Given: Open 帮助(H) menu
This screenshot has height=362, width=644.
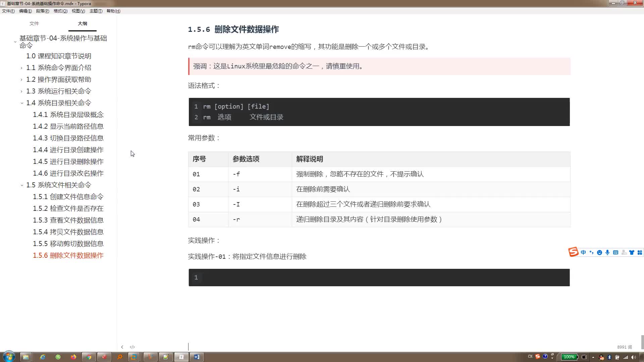Looking at the screenshot, I should coord(113,11).
